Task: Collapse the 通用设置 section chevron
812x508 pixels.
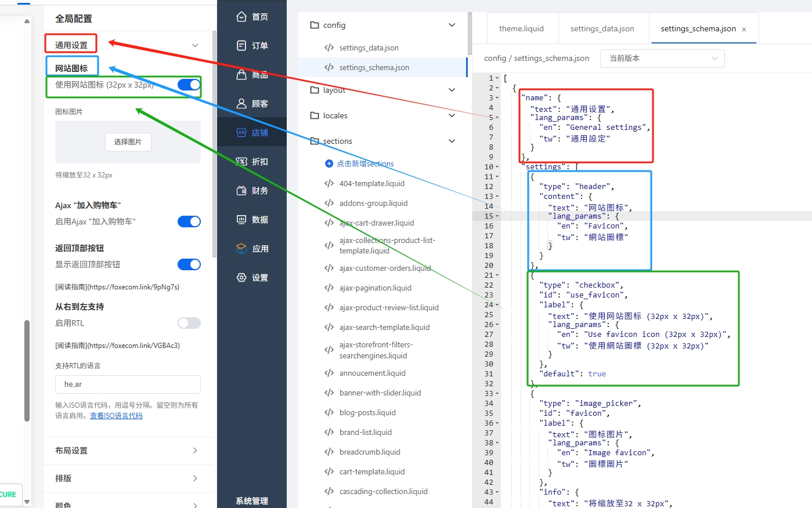Action: click(x=195, y=45)
